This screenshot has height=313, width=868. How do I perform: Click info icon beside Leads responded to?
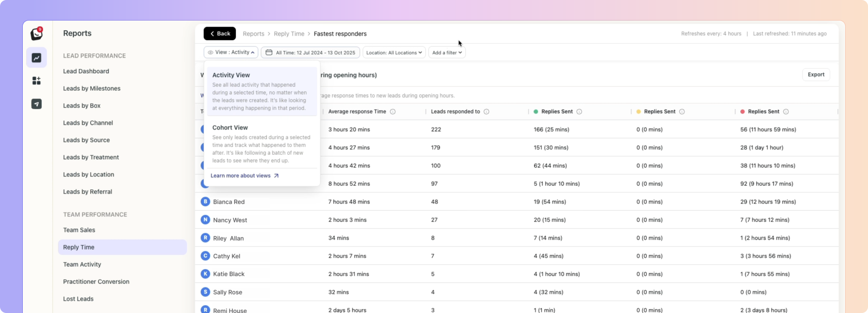click(x=486, y=112)
